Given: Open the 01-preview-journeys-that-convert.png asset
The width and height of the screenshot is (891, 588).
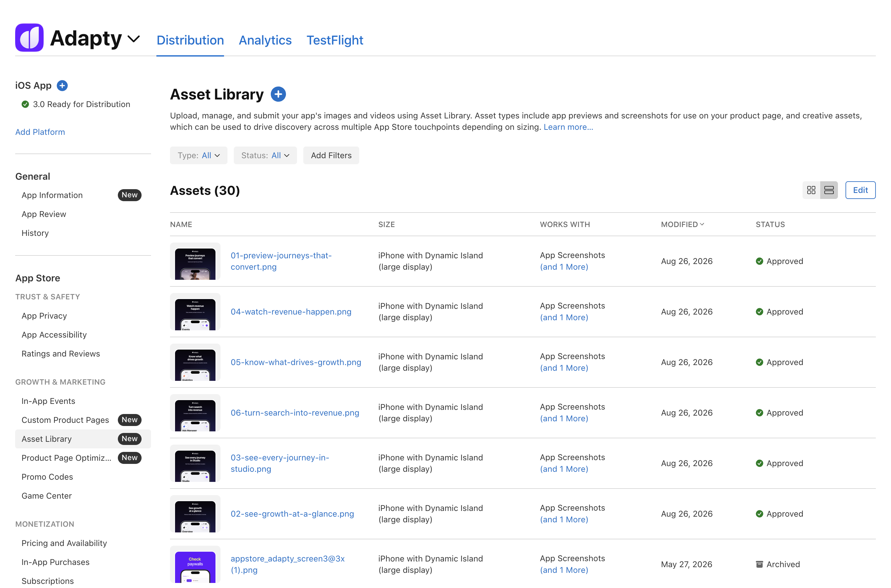Looking at the screenshot, I should (x=281, y=261).
